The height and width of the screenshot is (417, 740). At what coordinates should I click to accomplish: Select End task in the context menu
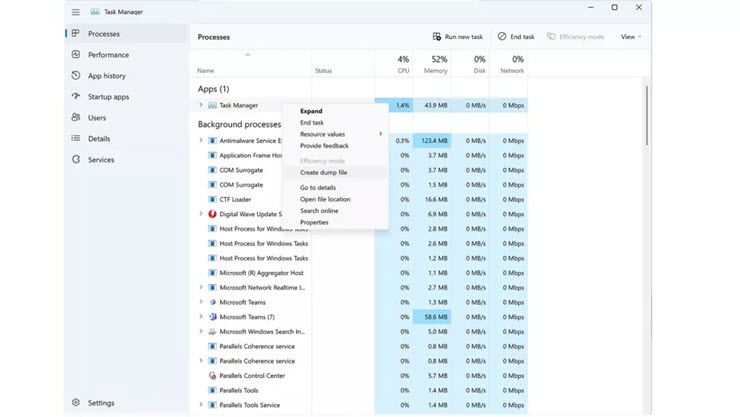[x=312, y=123]
